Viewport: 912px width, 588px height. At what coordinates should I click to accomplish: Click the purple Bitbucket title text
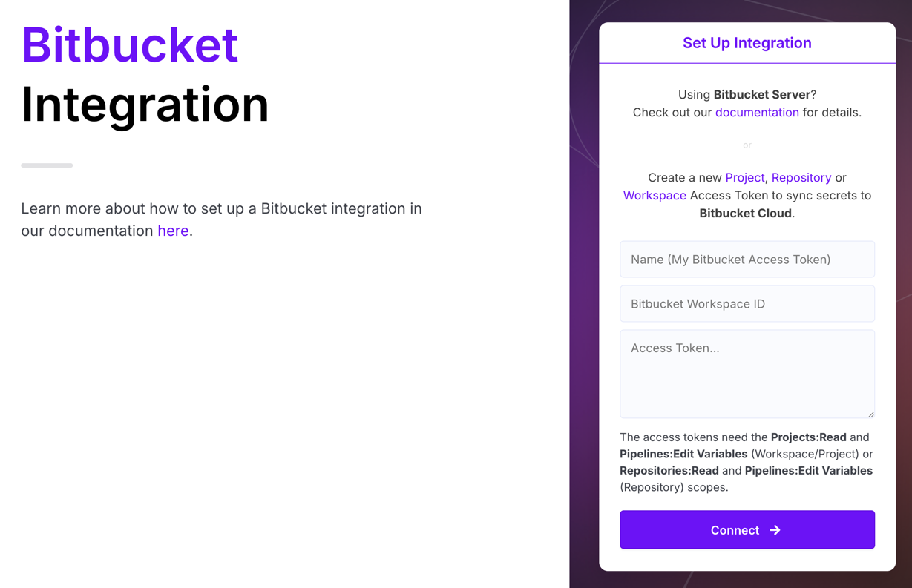130,44
